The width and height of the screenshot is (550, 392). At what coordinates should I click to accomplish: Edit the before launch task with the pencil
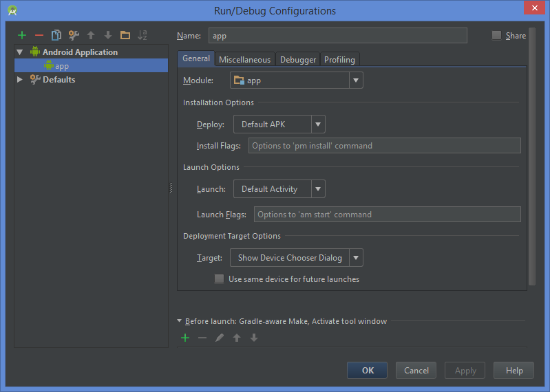[x=220, y=338]
